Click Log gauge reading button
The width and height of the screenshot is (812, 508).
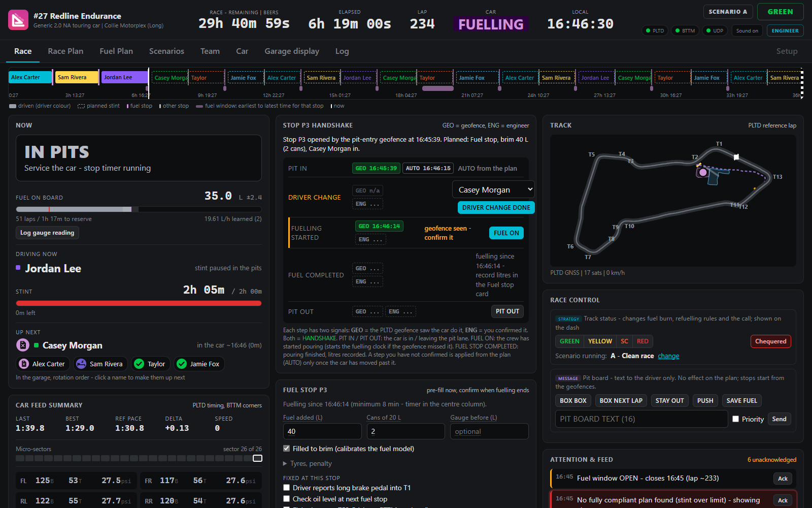click(x=47, y=233)
